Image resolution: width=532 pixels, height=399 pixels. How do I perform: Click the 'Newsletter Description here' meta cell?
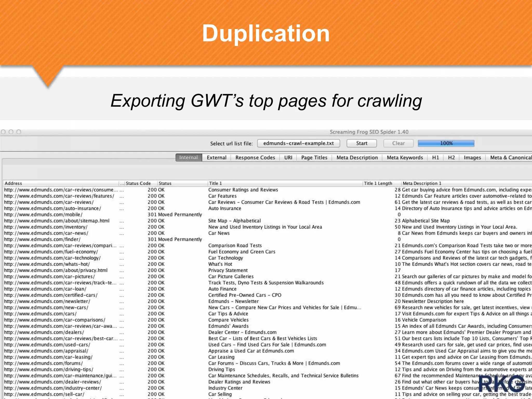tap(433, 301)
